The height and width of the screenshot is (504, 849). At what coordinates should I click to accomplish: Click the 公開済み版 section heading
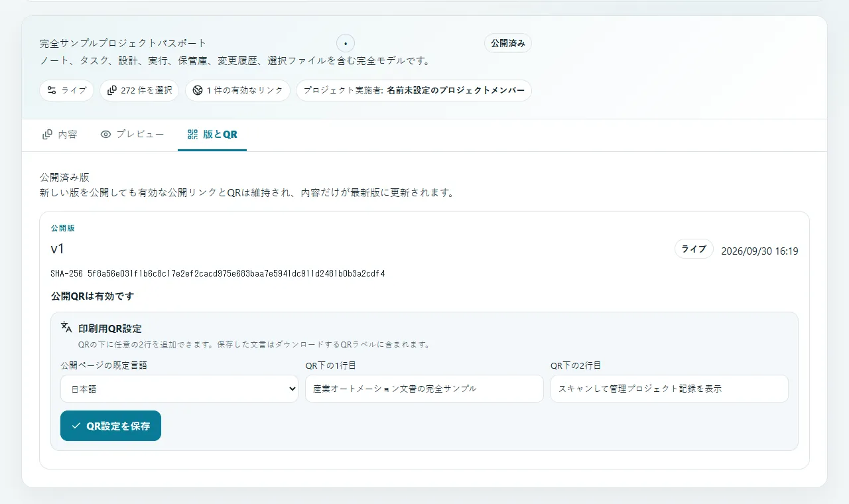click(x=64, y=178)
